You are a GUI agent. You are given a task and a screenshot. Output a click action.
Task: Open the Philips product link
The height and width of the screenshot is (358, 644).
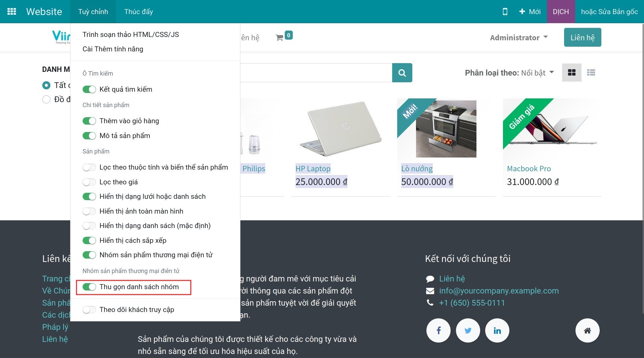(254, 169)
